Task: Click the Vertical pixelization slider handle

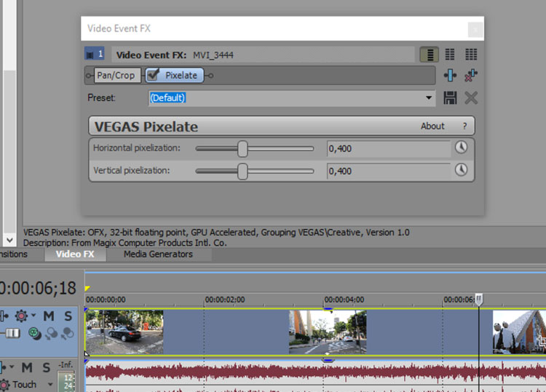Action: 242,171
